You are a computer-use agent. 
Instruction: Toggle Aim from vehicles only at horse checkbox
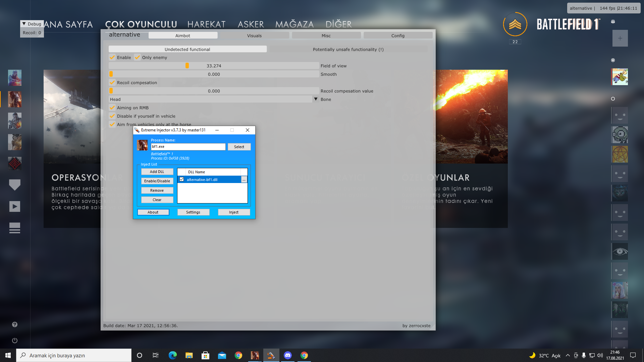[112, 124]
